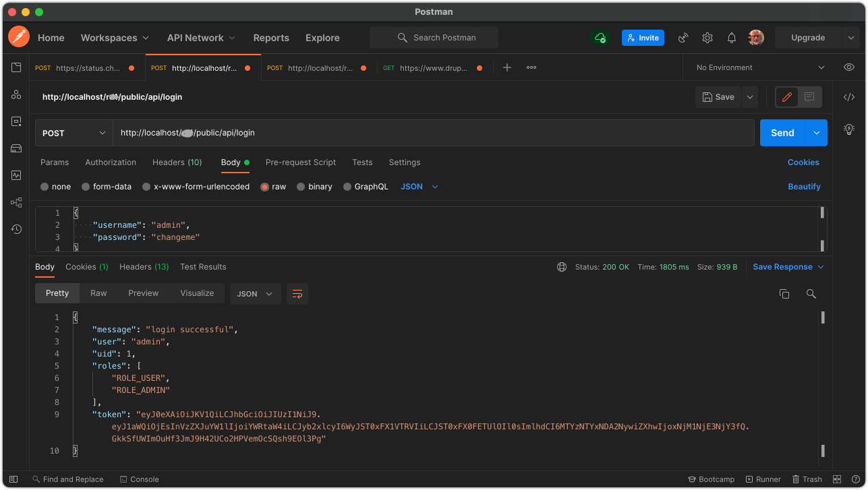The width and height of the screenshot is (868, 490).
Task: Open Postman settings via the gear icon
Action: (707, 38)
